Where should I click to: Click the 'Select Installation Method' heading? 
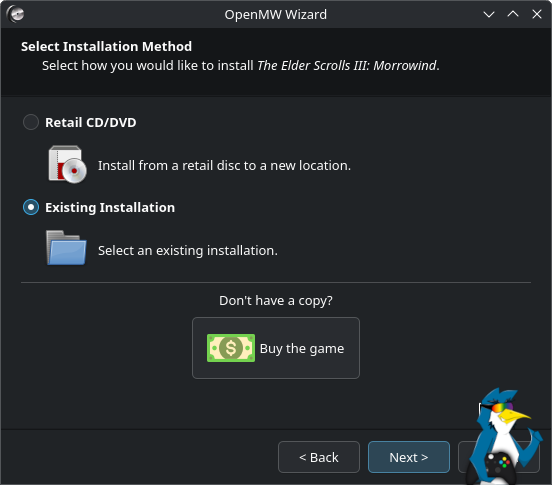coord(106,46)
